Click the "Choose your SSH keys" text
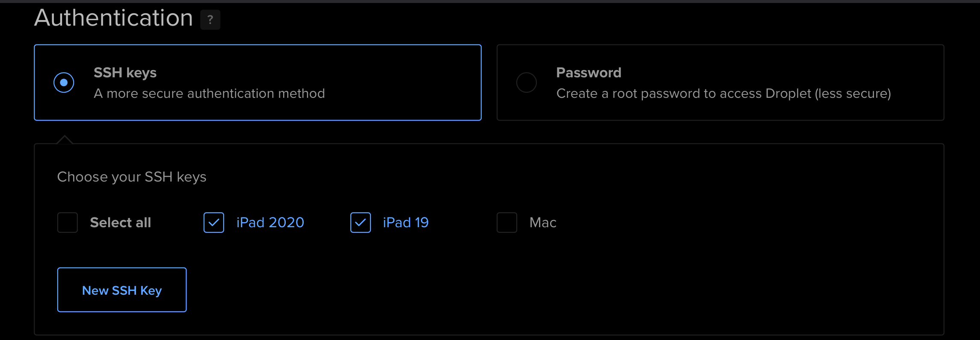Viewport: 980px width, 340px height. point(132,177)
